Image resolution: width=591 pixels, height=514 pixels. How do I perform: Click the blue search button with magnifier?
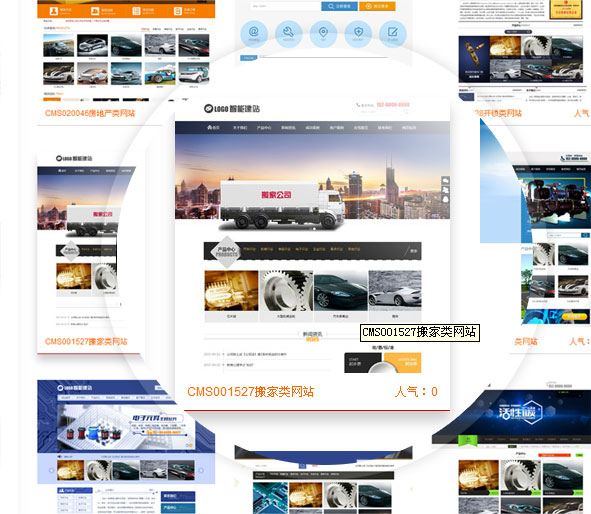point(339,6)
